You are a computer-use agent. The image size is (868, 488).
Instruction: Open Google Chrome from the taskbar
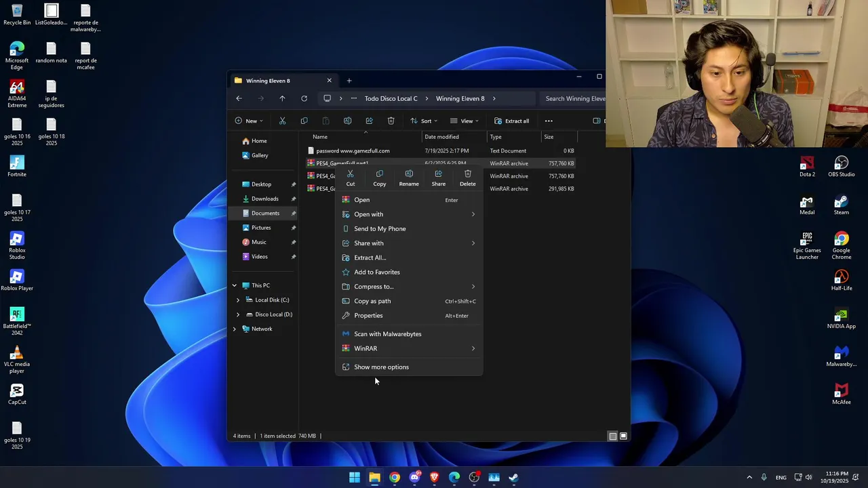(395, 478)
